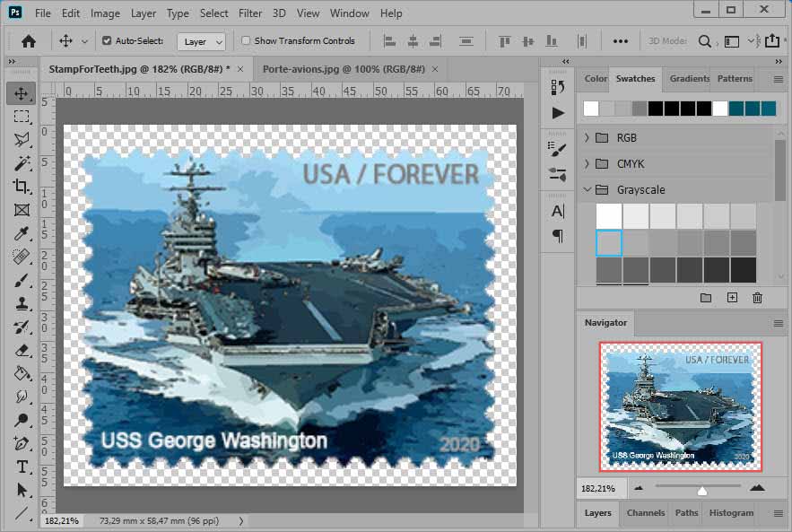This screenshot has width=792, height=532.
Task: Pick the highlighted gray swatch in Grayscale
Action: click(x=609, y=243)
